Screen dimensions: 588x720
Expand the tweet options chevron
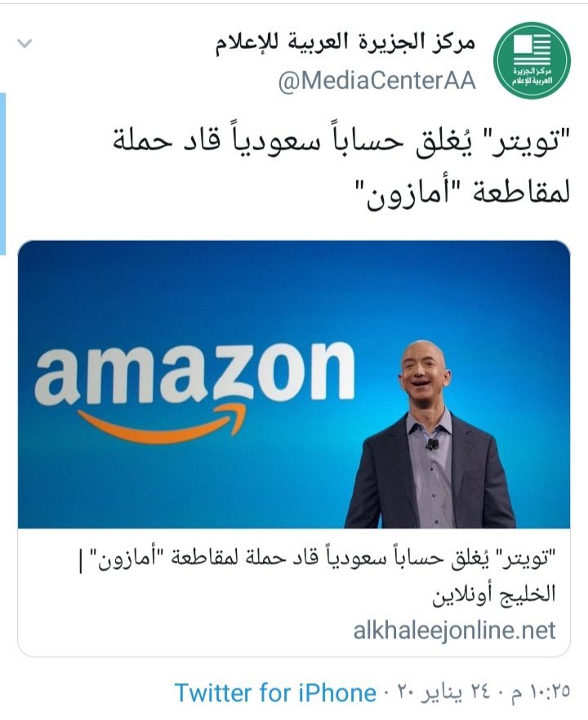pos(24,43)
